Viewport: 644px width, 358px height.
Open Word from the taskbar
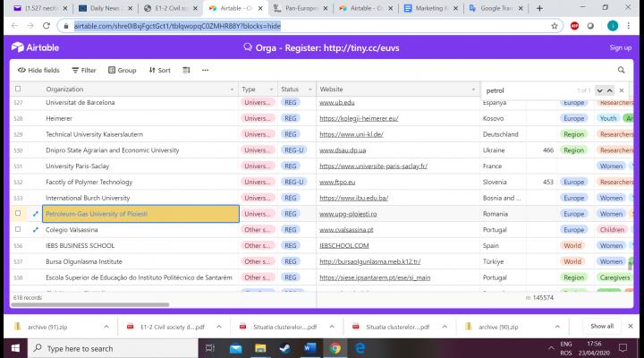pyautogui.click(x=309, y=348)
